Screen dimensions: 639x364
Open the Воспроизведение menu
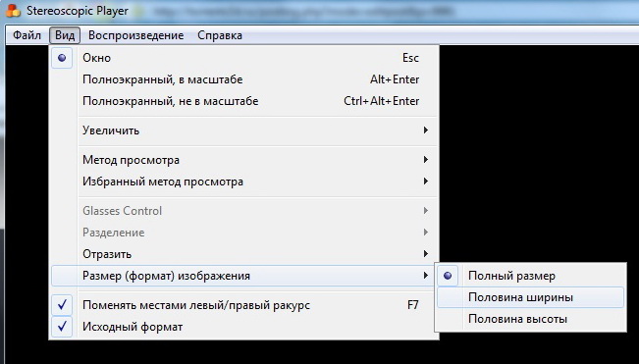[x=135, y=35]
